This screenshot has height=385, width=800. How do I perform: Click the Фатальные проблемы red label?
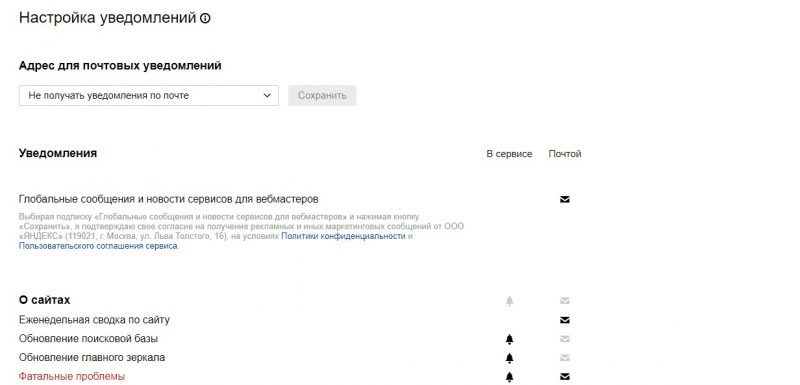tap(72, 377)
